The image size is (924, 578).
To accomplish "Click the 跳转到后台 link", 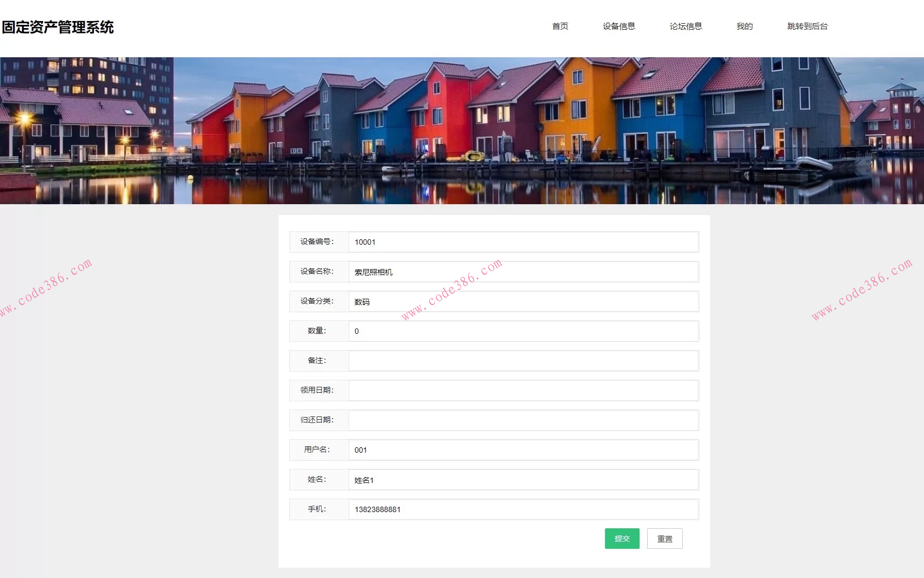I will pos(807,26).
